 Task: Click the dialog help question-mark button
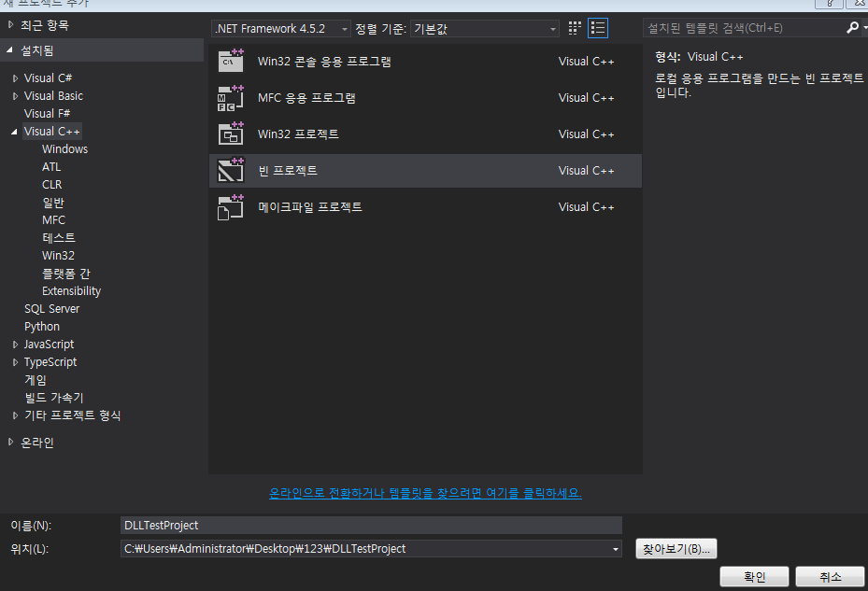pos(830,4)
